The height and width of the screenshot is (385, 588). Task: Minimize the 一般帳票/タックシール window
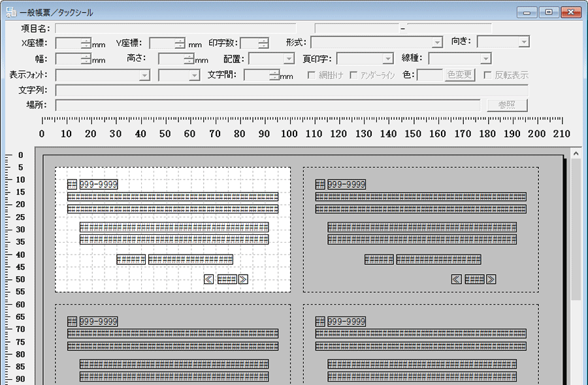coord(527,12)
